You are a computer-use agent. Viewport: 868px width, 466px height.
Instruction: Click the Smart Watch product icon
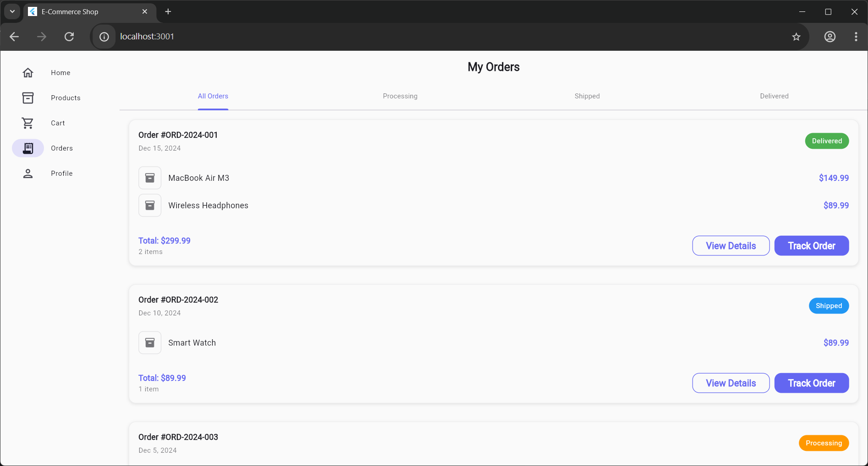150,343
